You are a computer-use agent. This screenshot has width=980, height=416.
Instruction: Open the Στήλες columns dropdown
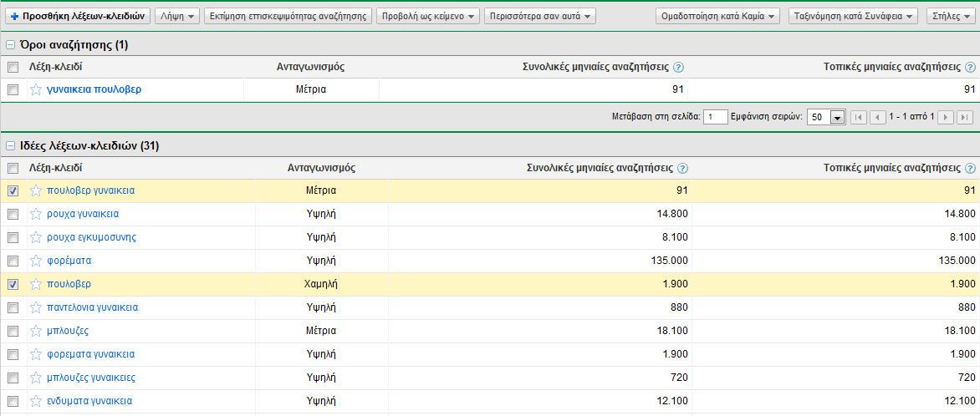tap(949, 16)
